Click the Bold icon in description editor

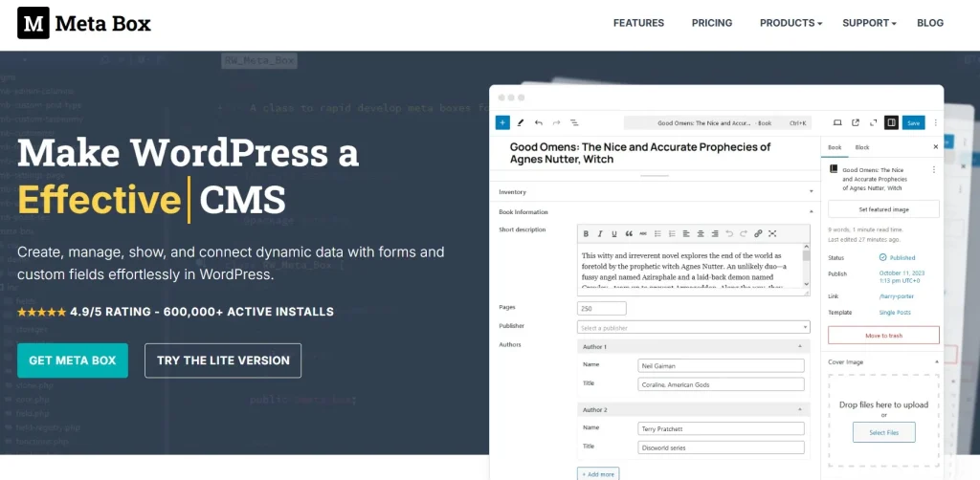tap(586, 233)
